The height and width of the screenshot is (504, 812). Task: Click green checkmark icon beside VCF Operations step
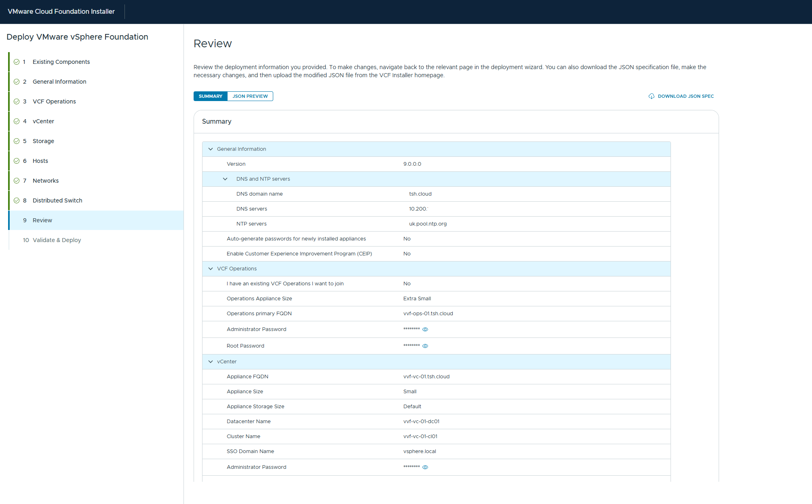click(17, 101)
